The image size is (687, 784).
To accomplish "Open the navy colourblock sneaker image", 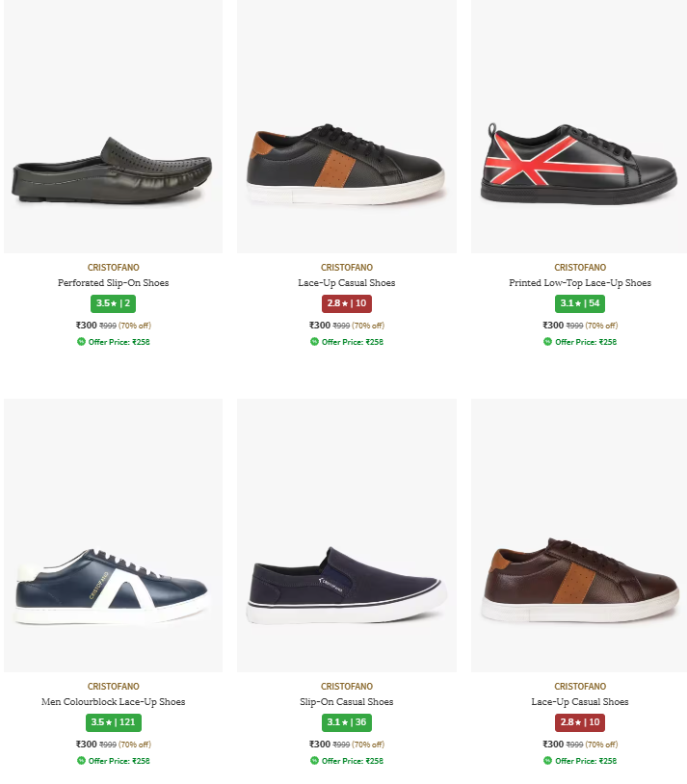I will click(x=113, y=535).
